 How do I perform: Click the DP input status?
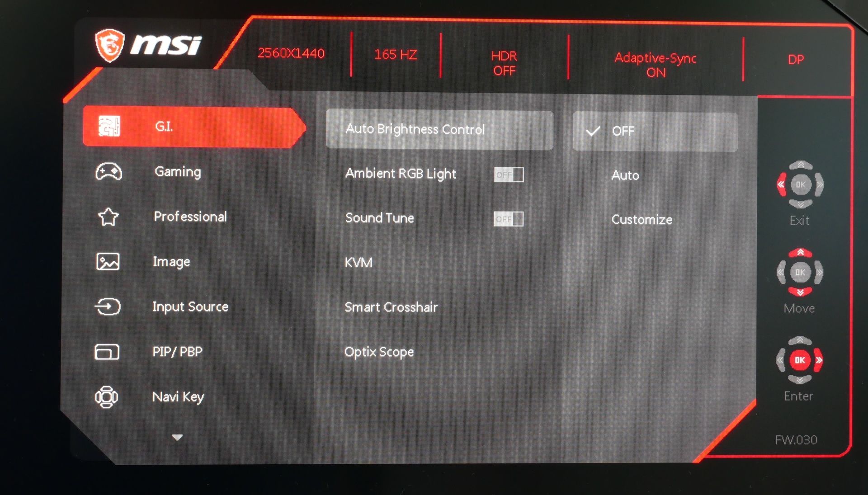coord(796,60)
